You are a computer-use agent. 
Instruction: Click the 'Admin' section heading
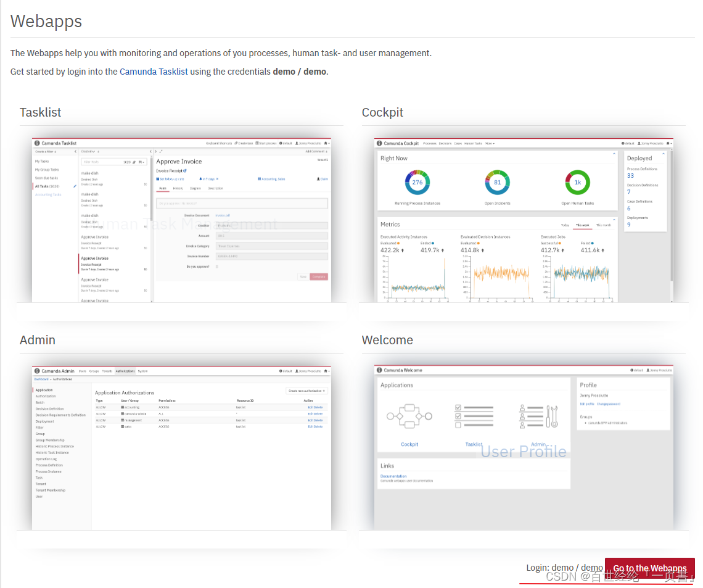pos(38,340)
